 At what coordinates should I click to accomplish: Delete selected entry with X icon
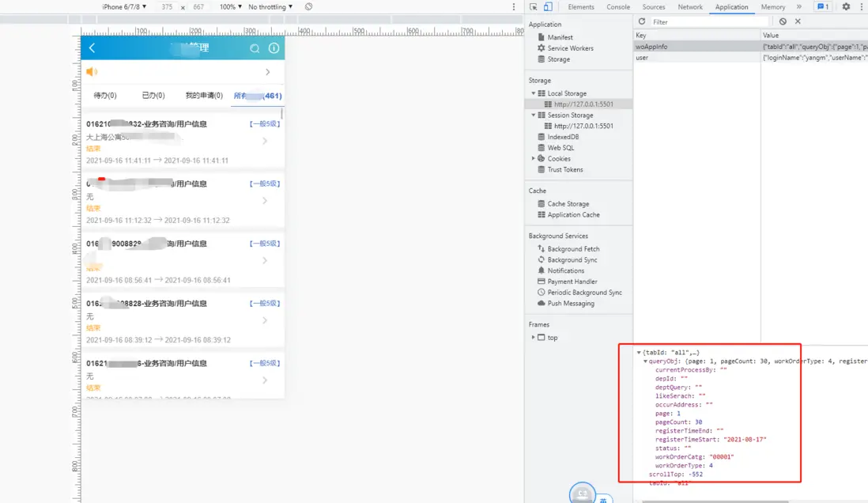(x=798, y=21)
